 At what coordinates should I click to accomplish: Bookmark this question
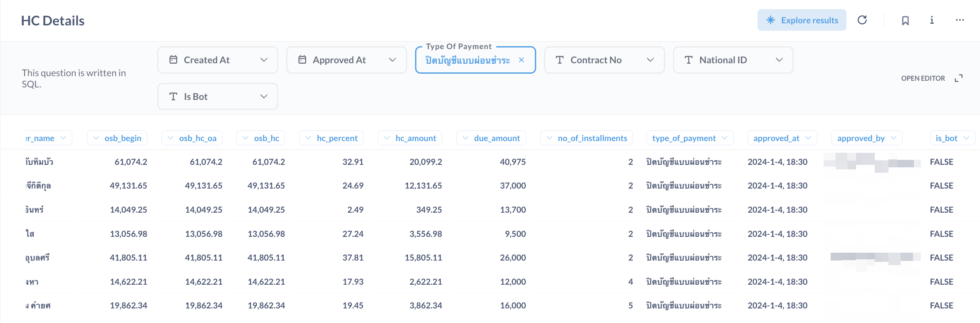(905, 20)
